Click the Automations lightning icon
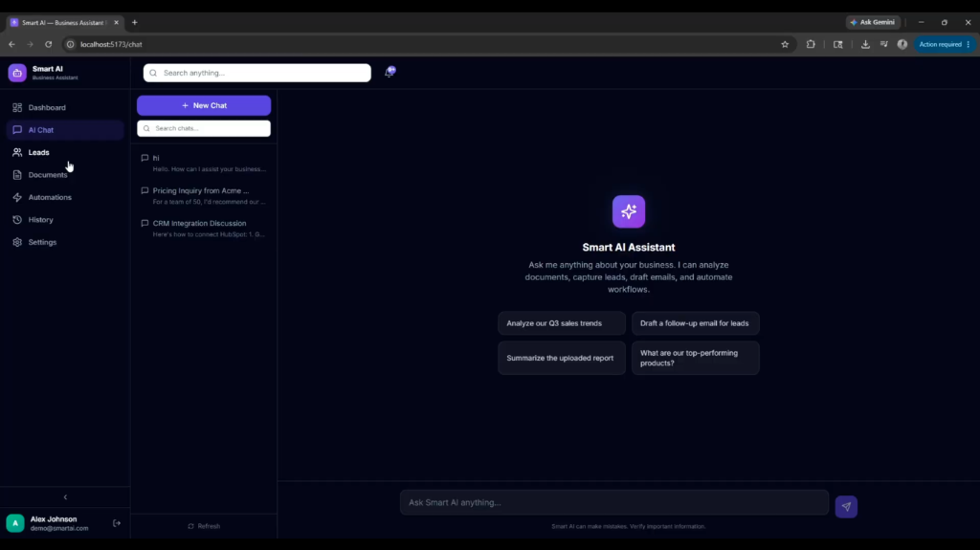This screenshot has width=980, height=550. [17, 197]
